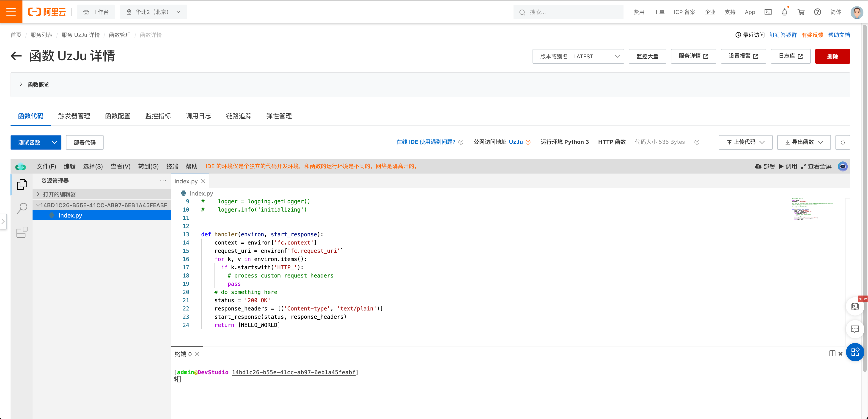Open the shopping cart
The height and width of the screenshot is (419, 868).
[801, 12]
